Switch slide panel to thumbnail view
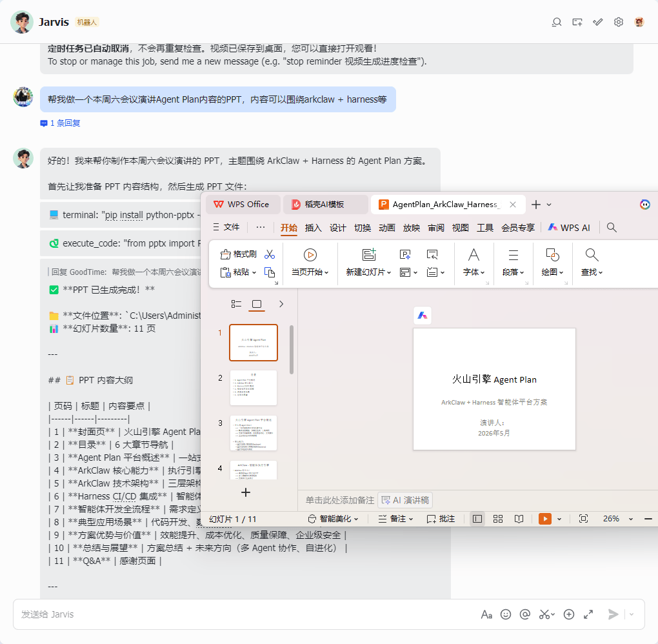This screenshot has height=644, width=658. click(x=256, y=304)
